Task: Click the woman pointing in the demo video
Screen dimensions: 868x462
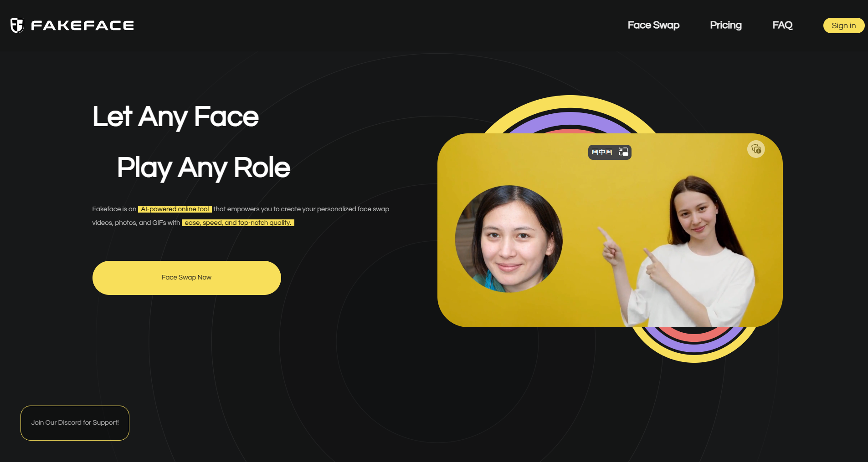Action: (678, 252)
